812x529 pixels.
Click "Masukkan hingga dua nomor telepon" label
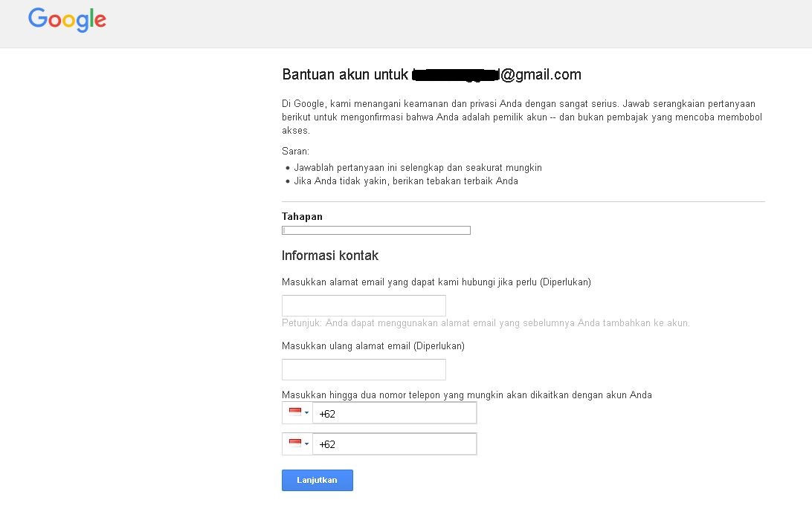pos(466,395)
